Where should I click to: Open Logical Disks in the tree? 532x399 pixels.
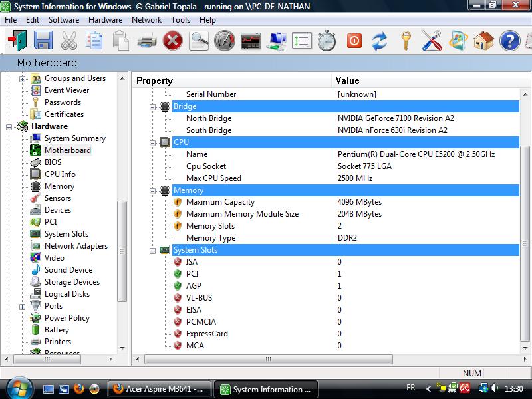click(x=67, y=294)
